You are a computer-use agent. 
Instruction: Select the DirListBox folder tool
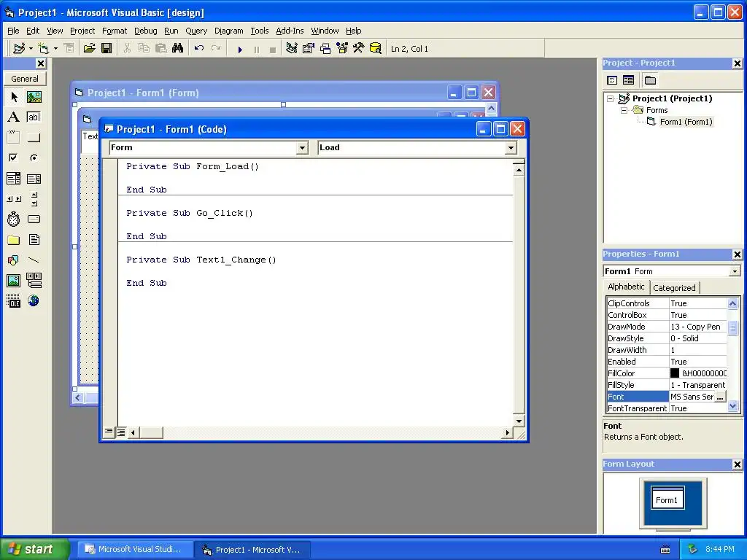(x=14, y=240)
